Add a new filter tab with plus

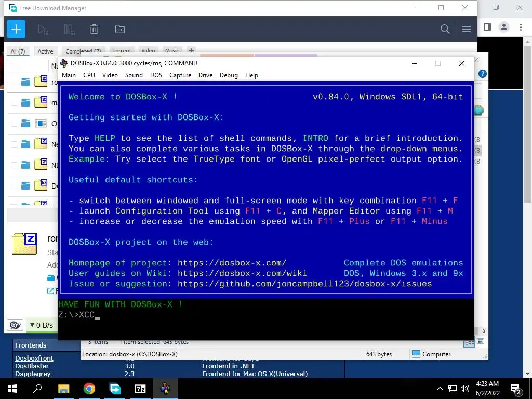point(191,51)
